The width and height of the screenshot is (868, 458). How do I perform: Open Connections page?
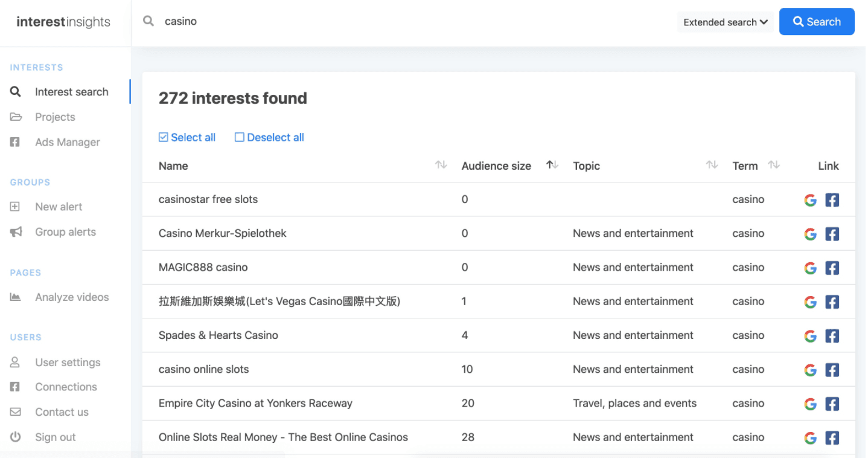click(66, 387)
